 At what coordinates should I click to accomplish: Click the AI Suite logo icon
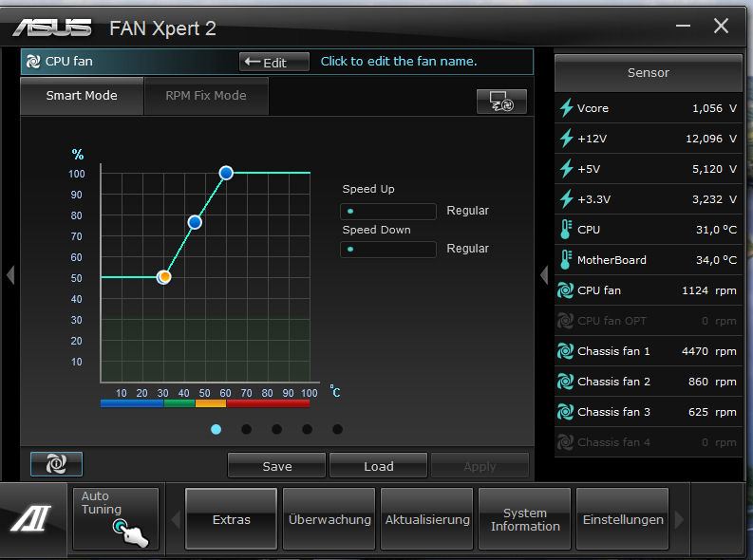point(31,519)
